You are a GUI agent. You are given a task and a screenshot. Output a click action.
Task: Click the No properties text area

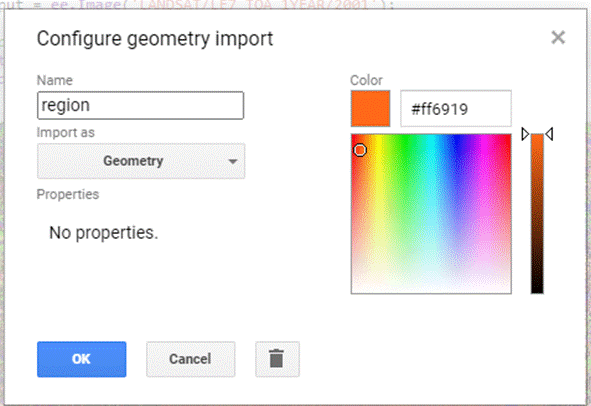pos(104,233)
